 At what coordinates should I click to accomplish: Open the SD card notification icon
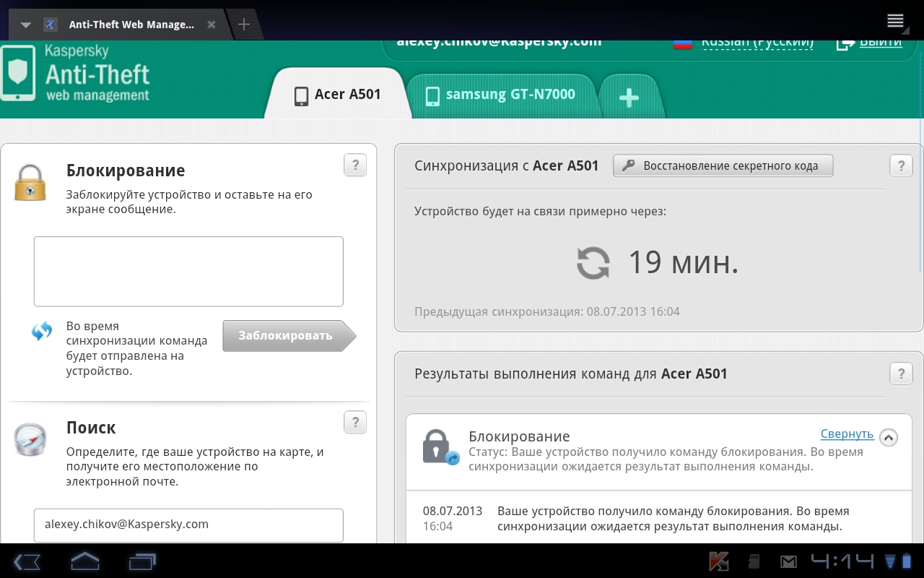753,561
